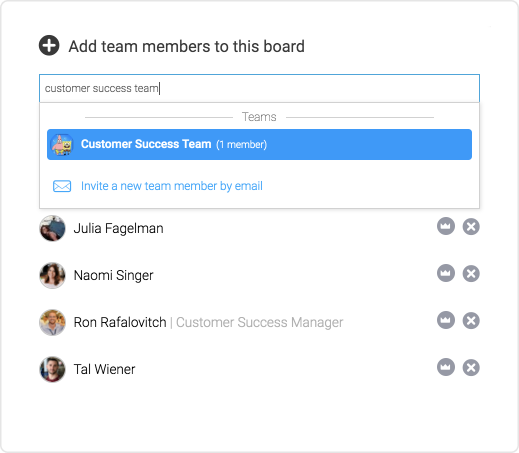Image resolution: width=519 pixels, height=453 pixels.
Task: Click the Customer Success Team avatar
Action: click(62, 145)
